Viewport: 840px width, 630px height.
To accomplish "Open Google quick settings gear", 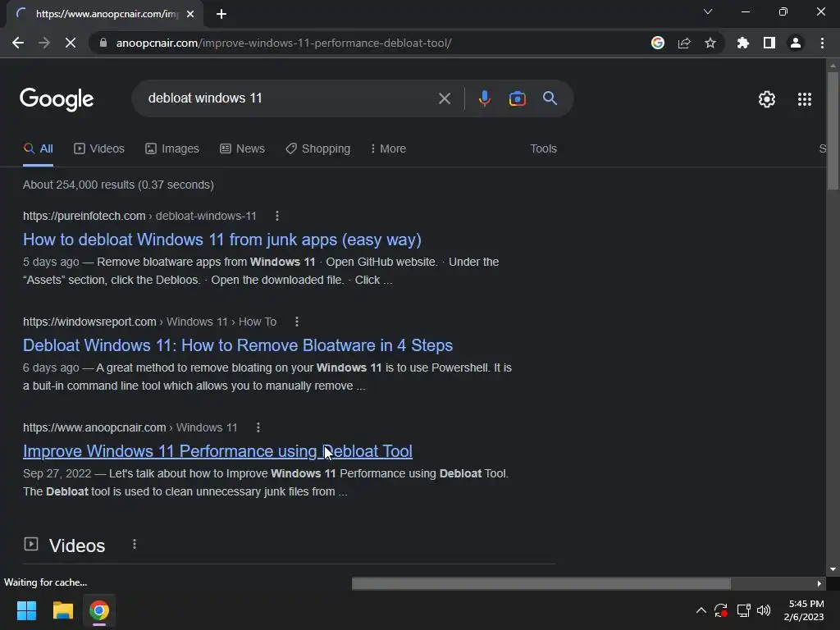I will [767, 99].
